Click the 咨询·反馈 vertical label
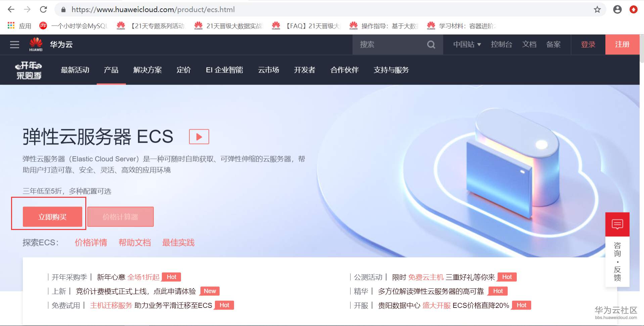The width and height of the screenshot is (644, 326). pos(617,262)
